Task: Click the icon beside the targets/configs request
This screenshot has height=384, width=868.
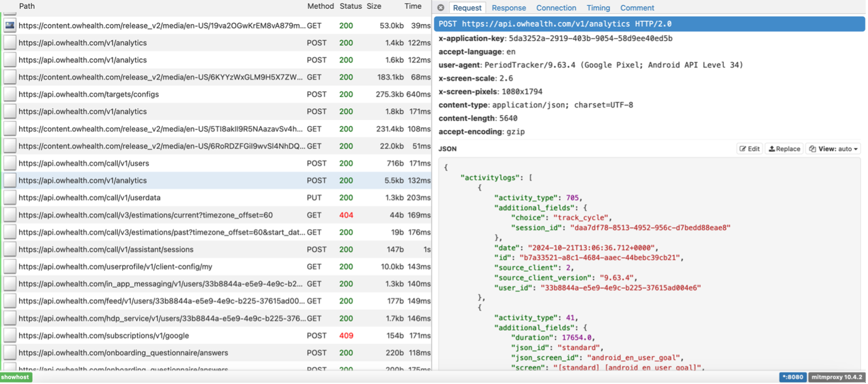Action: tap(10, 94)
